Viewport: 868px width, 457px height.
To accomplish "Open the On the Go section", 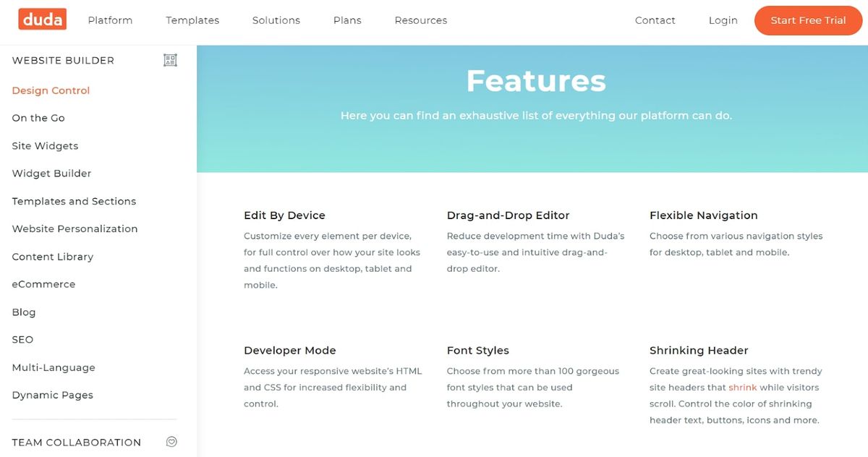I will (38, 117).
